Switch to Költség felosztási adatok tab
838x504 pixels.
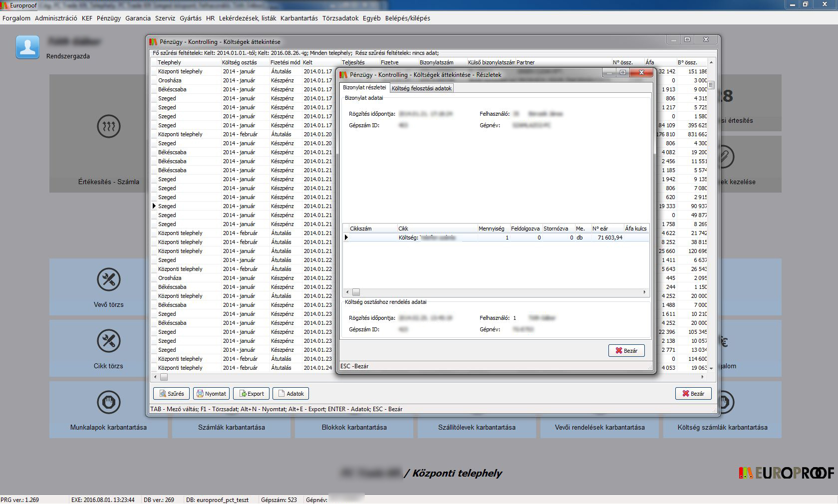pyautogui.click(x=421, y=88)
